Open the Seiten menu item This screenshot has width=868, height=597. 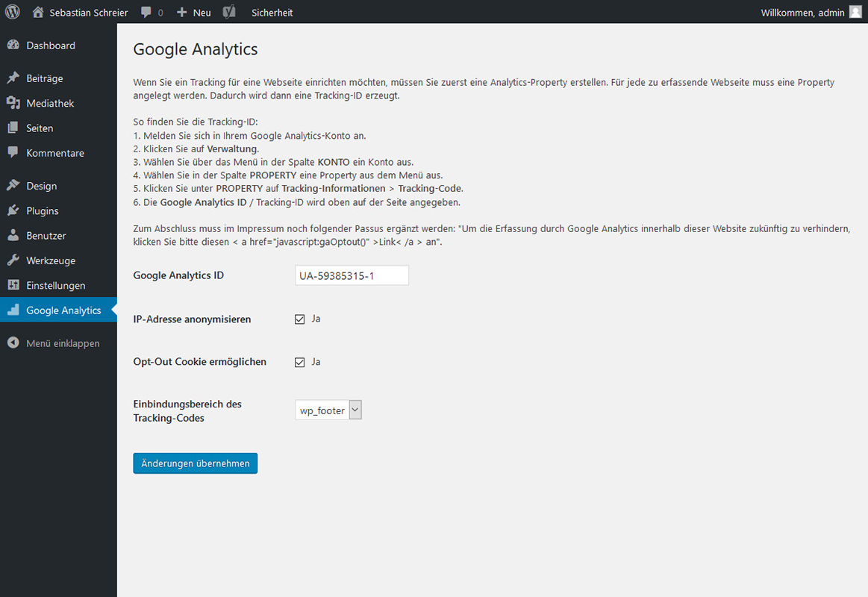click(40, 128)
